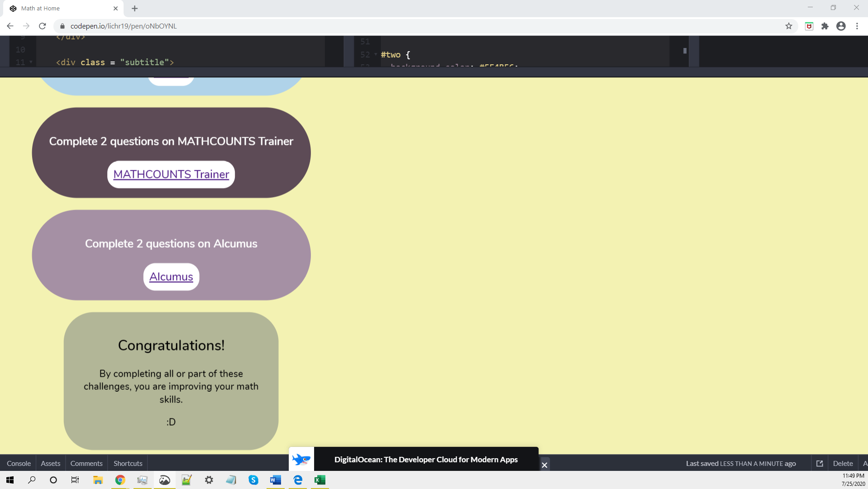Open pen in new window icon
Screen dimensions: 868x489
click(x=820, y=463)
